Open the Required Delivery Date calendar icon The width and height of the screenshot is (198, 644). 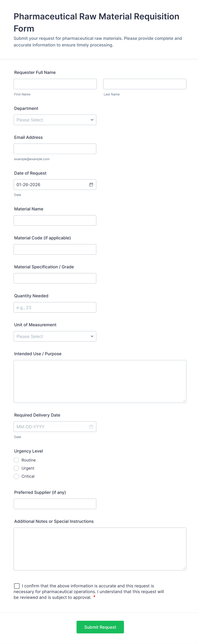click(x=91, y=427)
